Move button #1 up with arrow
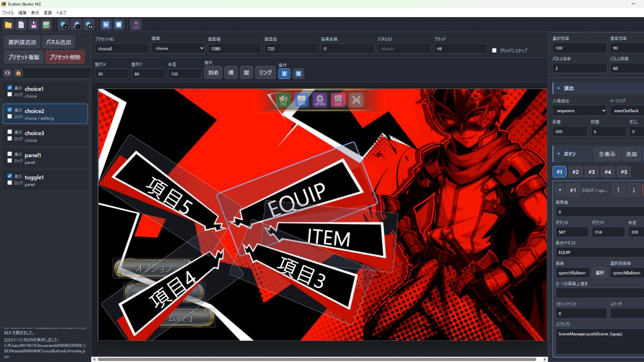This screenshot has width=644, height=362. point(618,190)
